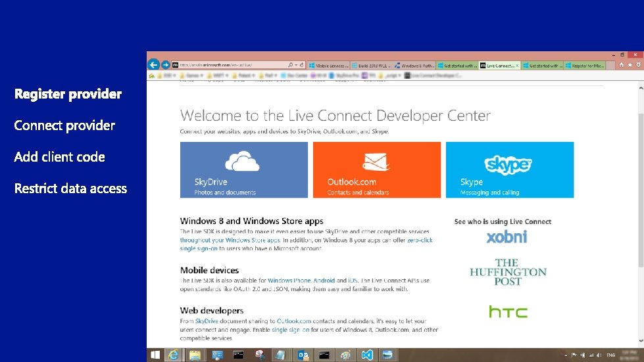Open the 'zero-click single sign-on' link
The height and width of the screenshot is (362, 644).
pyautogui.click(x=420, y=240)
